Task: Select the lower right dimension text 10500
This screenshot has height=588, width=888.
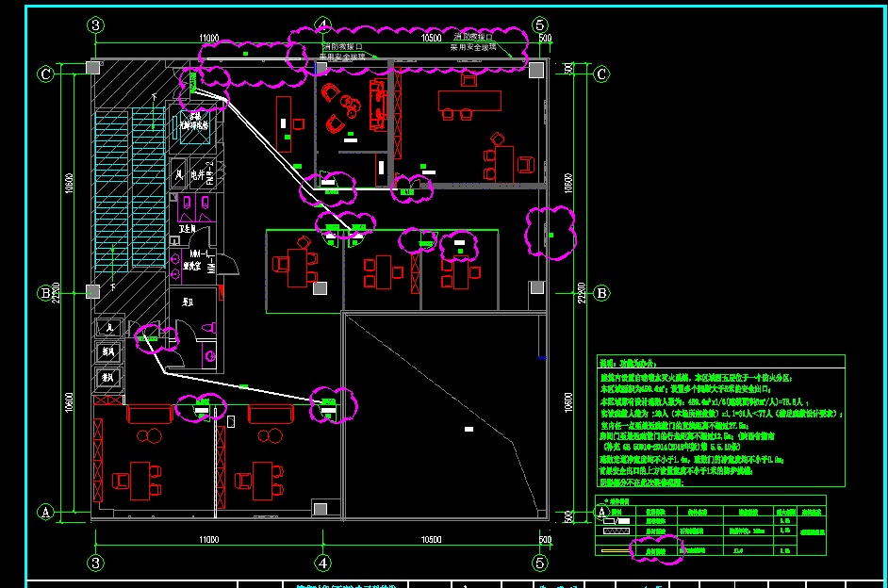Action: [568, 402]
